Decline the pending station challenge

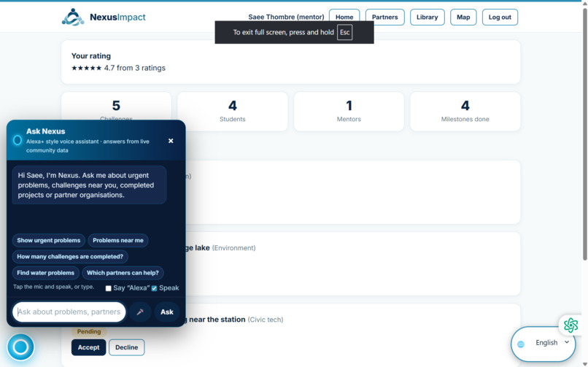pyautogui.click(x=126, y=347)
